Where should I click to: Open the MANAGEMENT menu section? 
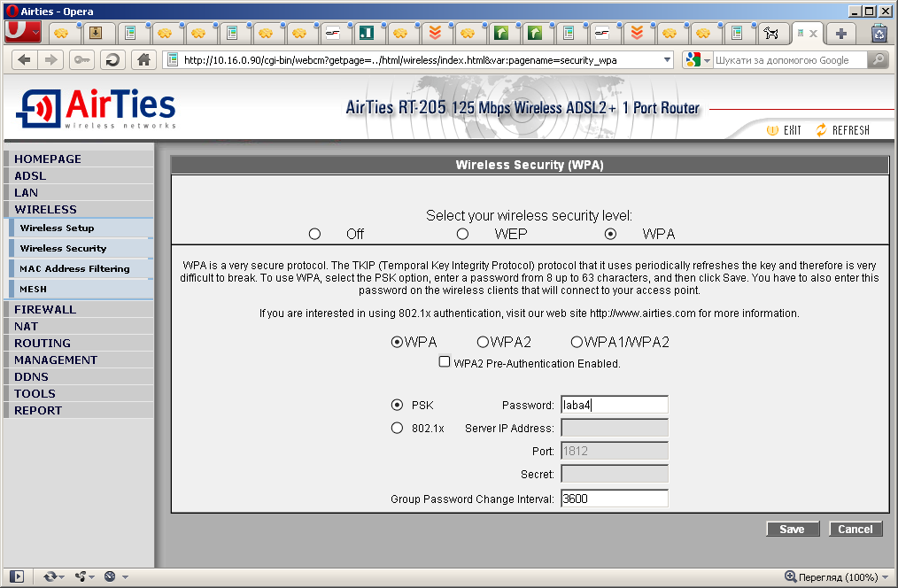point(79,360)
